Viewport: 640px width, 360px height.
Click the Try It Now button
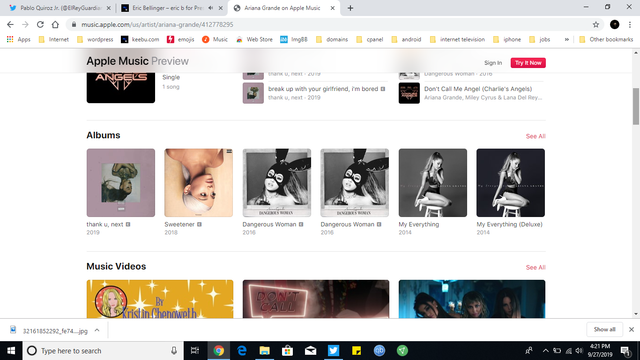click(528, 63)
